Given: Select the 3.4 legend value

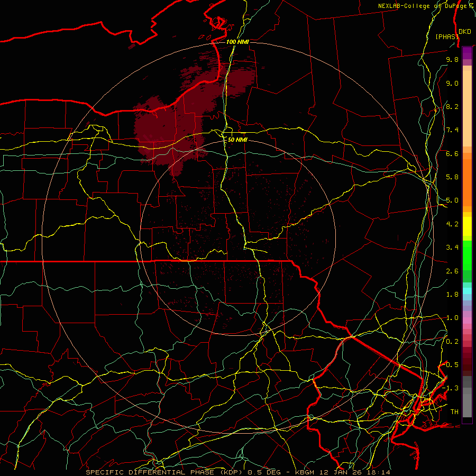Looking at the screenshot, I should click(452, 248).
